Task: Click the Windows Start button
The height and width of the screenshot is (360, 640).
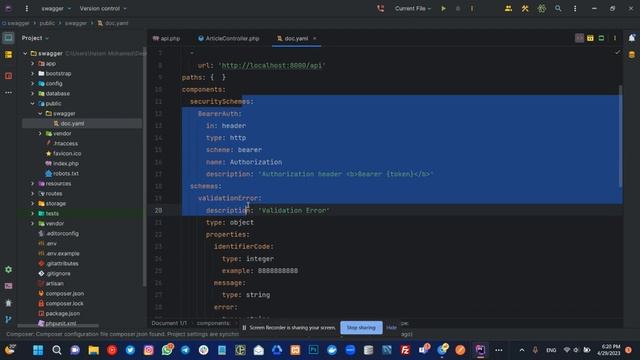Action: click(38, 350)
